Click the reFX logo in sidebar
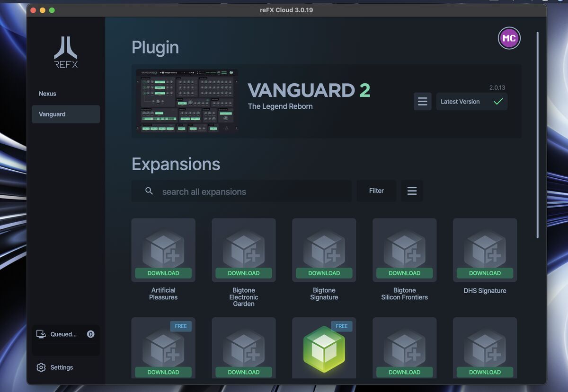 pyautogui.click(x=66, y=52)
